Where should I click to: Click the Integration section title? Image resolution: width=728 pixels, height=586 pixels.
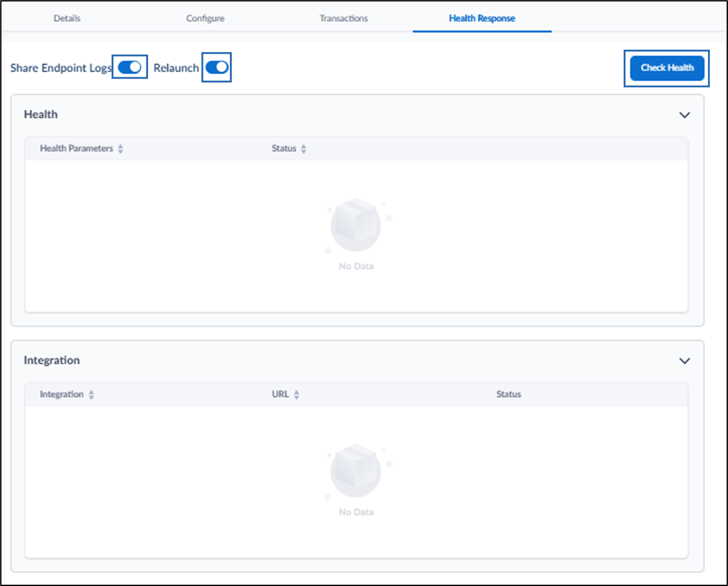pyautogui.click(x=52, y=360)
